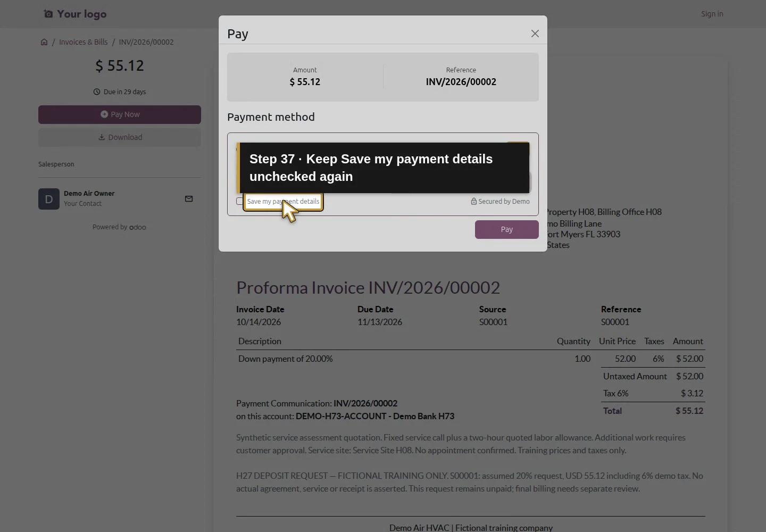Click the lock icon next to Secured by Demo

473,202
